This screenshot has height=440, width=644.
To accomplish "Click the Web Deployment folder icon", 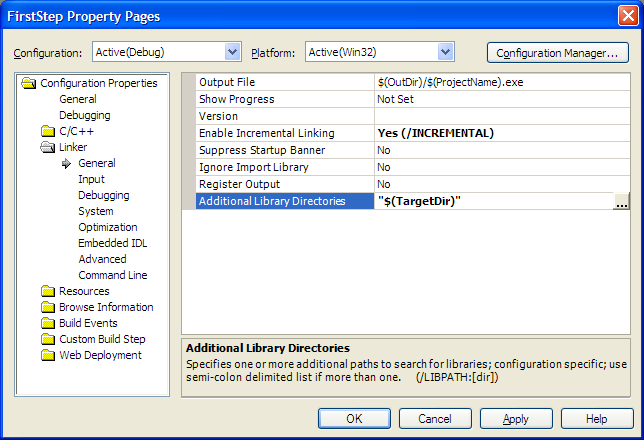I will coord(47,356).
